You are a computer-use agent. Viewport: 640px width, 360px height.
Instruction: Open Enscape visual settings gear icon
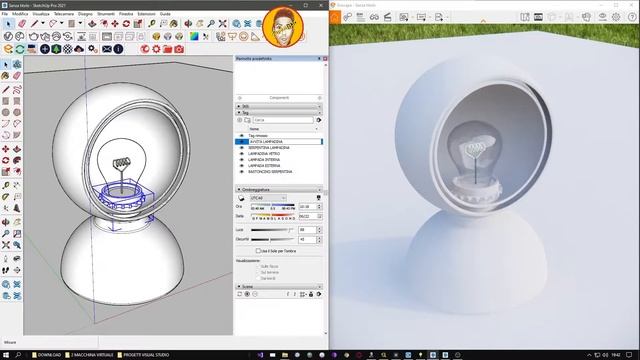pos(616,17)
